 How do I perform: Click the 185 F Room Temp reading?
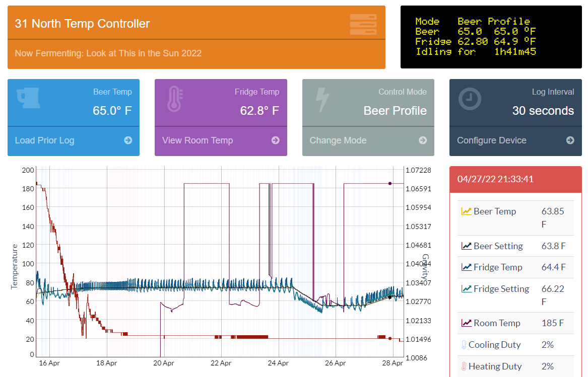(553, 323)
